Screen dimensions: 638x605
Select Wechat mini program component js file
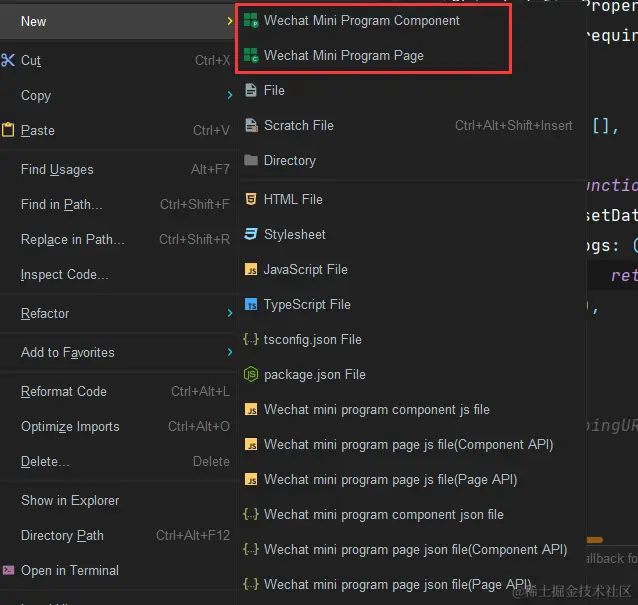(x=412, y=409)
